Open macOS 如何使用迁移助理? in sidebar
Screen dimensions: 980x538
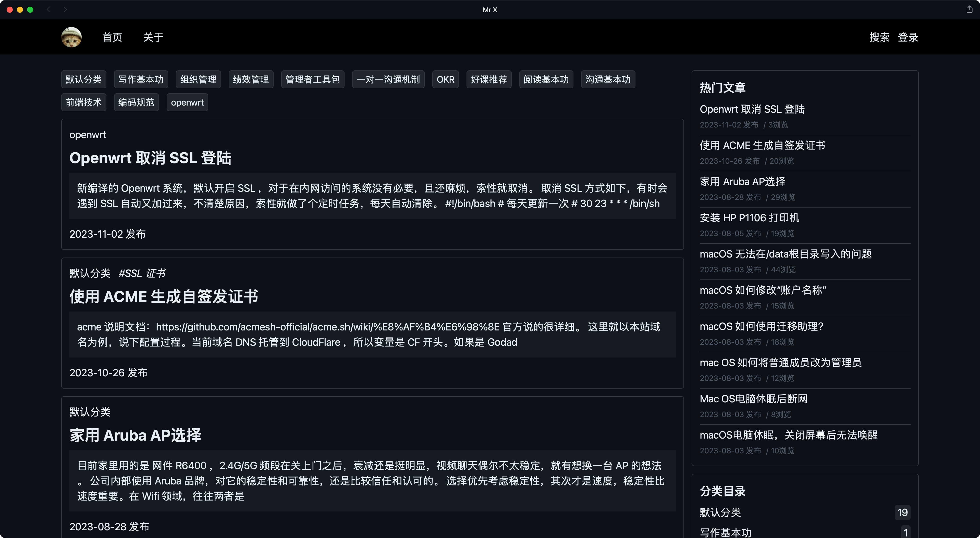click(x=761, y=327)
